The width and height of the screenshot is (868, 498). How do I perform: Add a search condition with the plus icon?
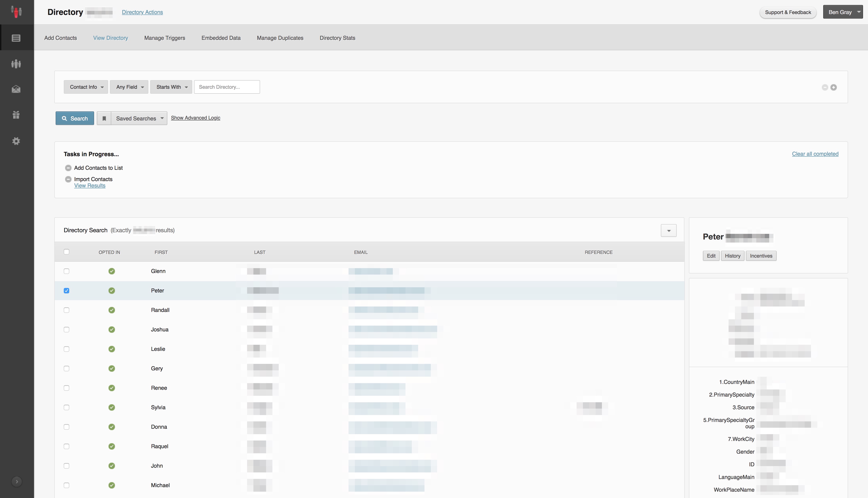click(x=834, y=88)
